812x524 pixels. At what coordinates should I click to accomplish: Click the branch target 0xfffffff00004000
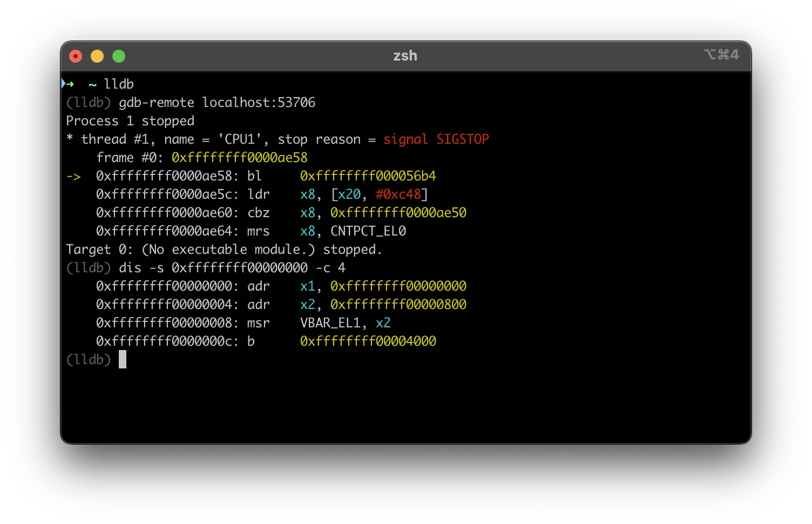[x=368, y=341]
